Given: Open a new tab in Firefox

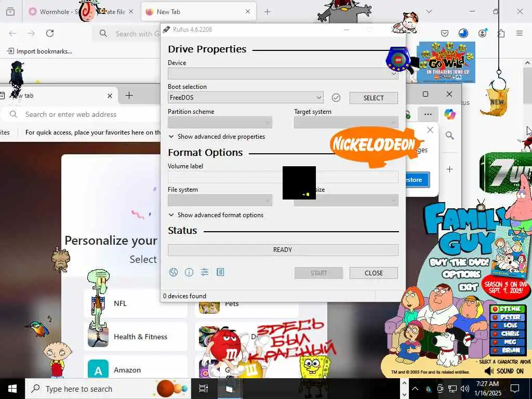Looking at the screenshot, I should pyautogui.click(x=268, y=12).
